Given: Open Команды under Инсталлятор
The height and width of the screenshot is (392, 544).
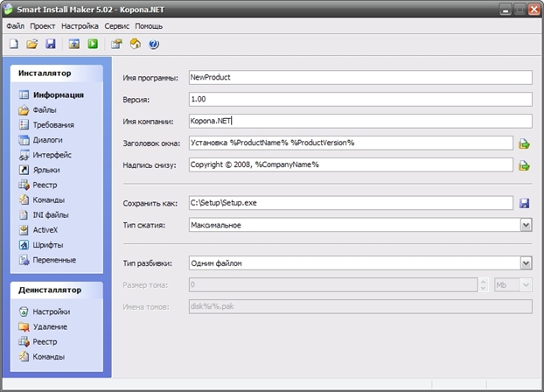Looking at the screenshot, I should [42, 200].
